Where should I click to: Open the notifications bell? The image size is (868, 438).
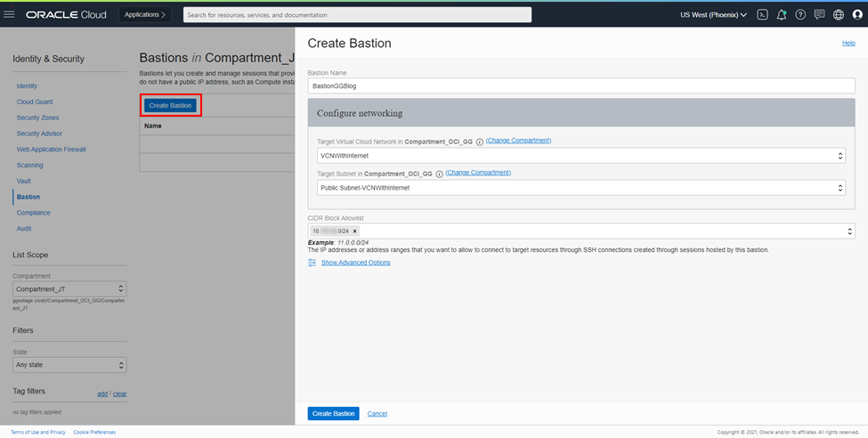[781, 15]
